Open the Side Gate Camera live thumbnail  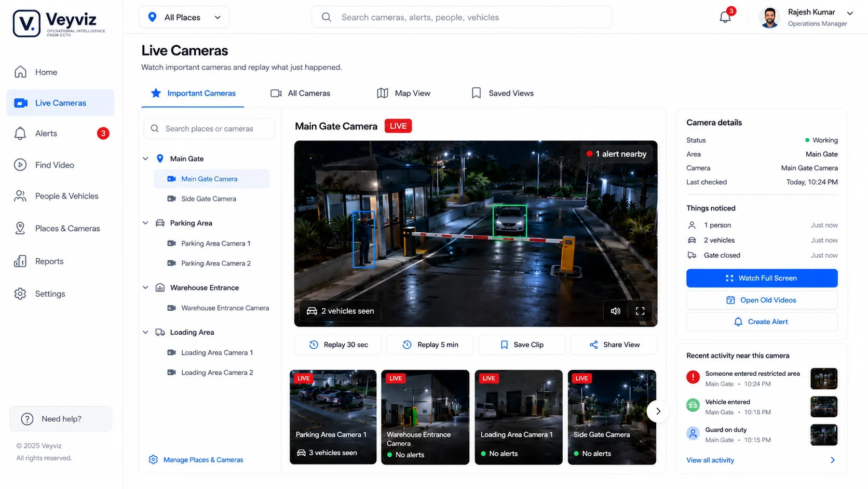click(x=612, y=417)
